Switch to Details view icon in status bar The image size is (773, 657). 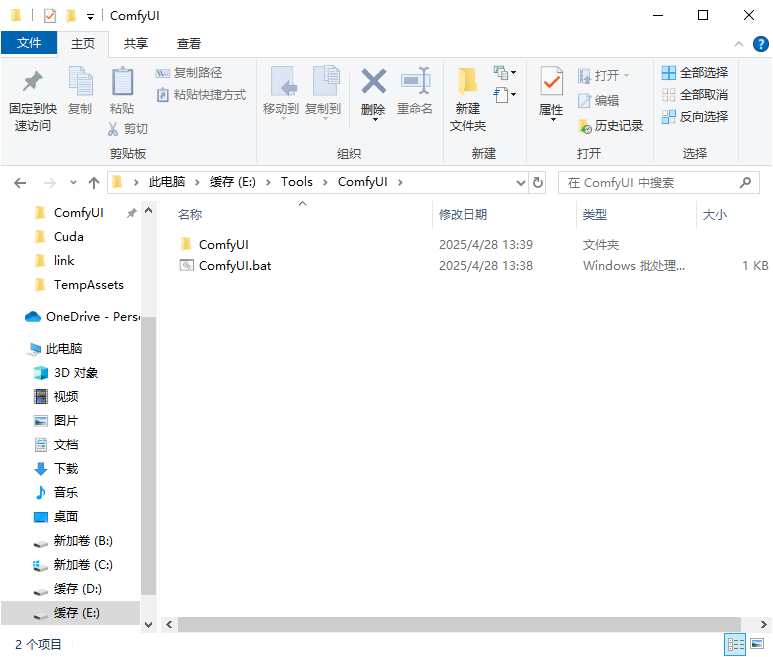click(735, 644)
